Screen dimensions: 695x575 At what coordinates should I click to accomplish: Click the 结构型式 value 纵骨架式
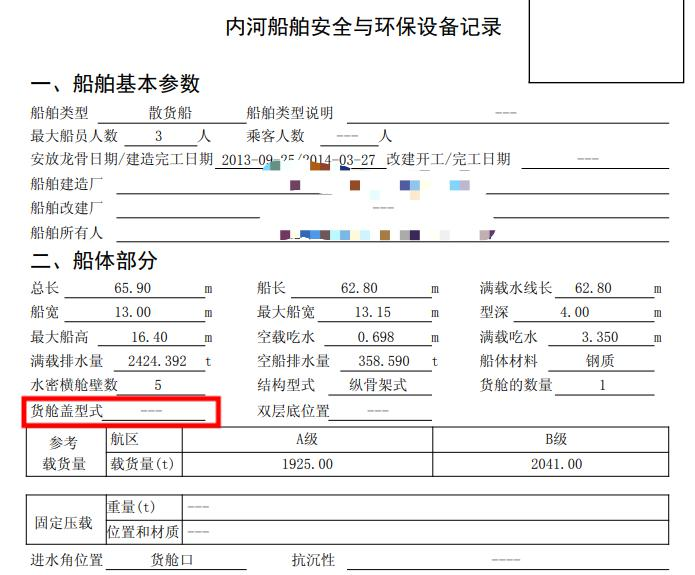[377, 385]
